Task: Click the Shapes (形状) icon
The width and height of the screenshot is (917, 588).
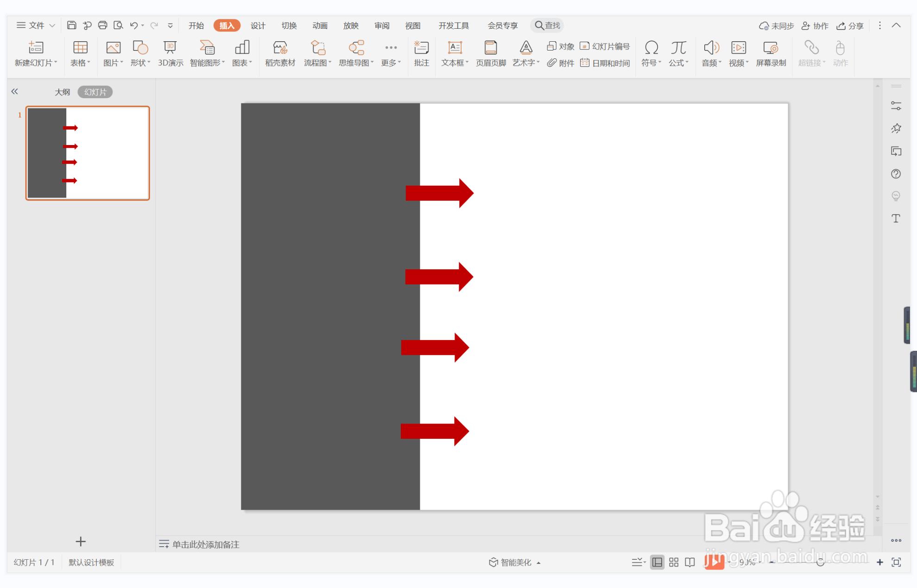Action: click(x=140, y=48)
